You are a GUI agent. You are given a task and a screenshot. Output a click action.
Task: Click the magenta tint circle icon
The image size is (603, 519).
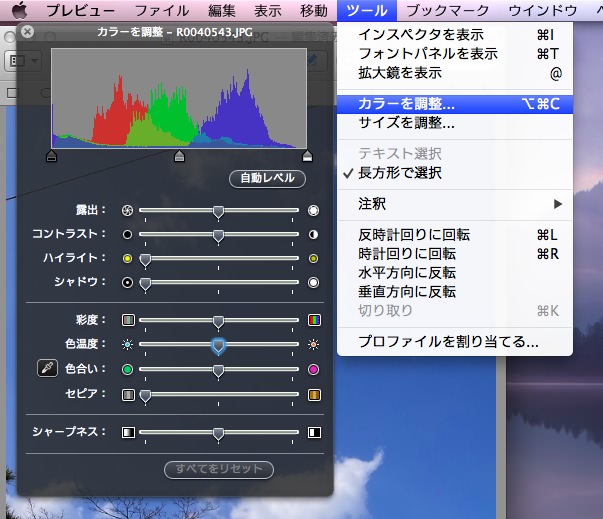(x=313, y=369)
